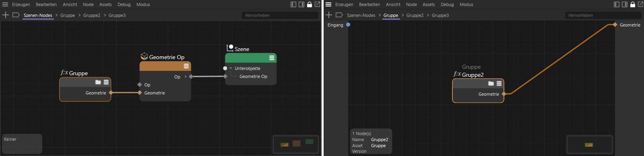Click the Op output port of Geometrie Op
Screen dimensions: 644x156
[191, 76]
